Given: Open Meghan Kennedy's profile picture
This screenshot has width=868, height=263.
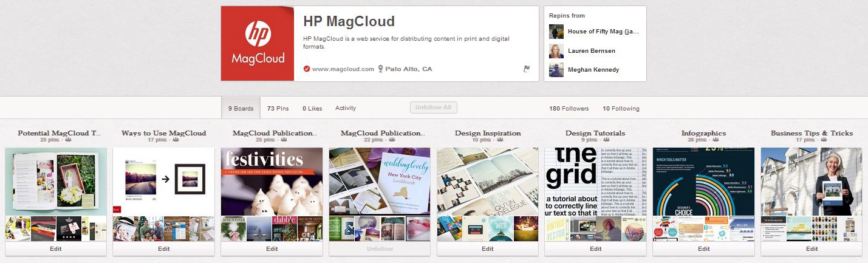Looking at the screenshot, I should tap(556, 70).
